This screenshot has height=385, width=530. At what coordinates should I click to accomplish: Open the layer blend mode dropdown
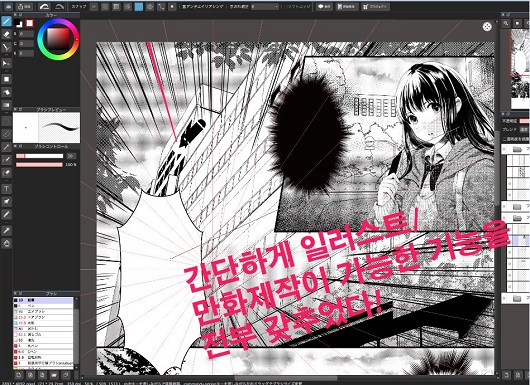point(524,129)
